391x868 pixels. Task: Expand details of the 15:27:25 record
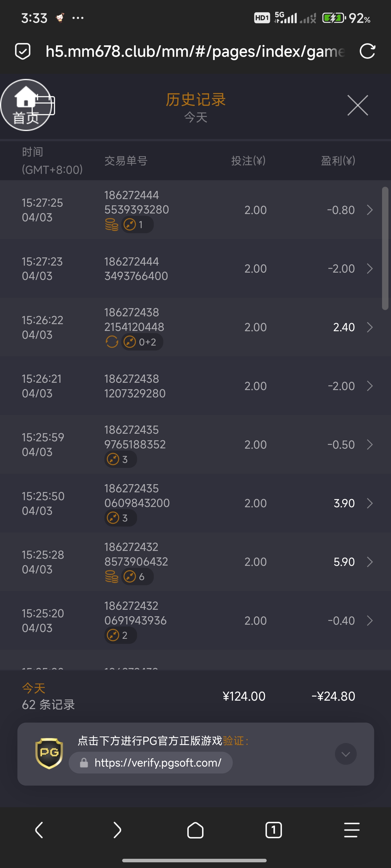[x=370, y=210]
